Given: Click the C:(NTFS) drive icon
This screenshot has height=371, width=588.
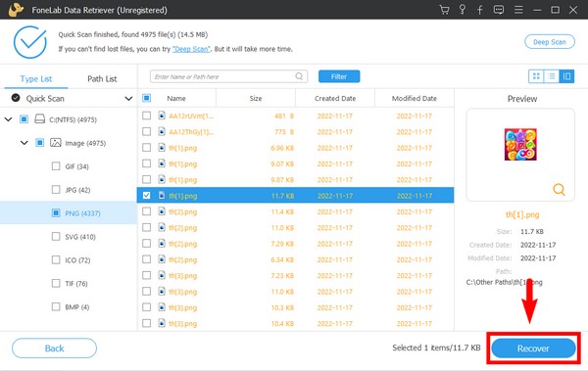Looking at the screenshot, I should (39, 119).
